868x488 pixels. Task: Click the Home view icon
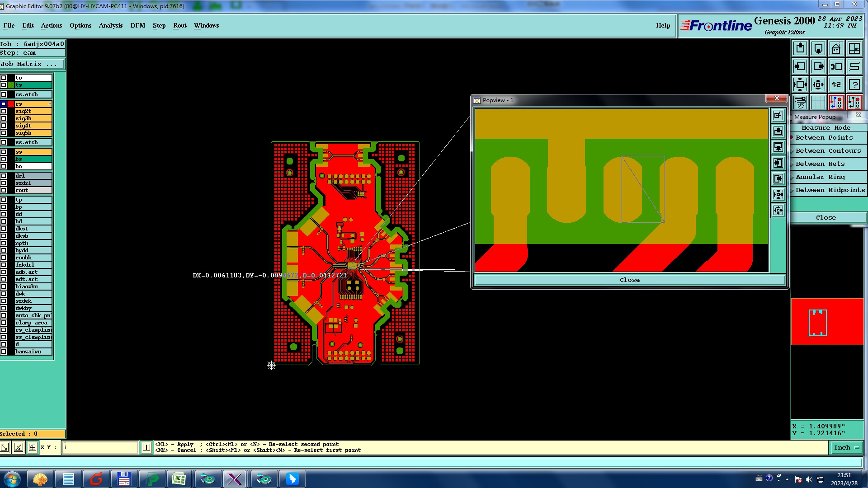836,48
